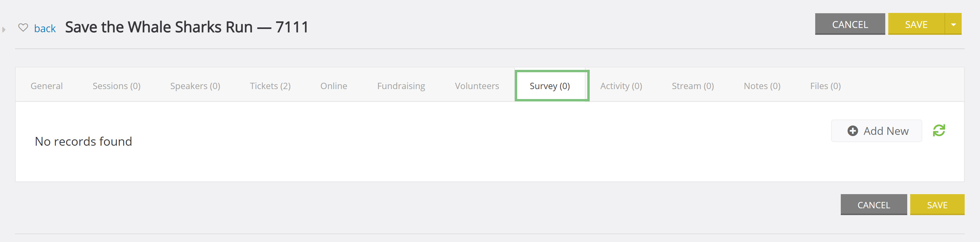Open the Speakers (0) tab
The height and width of the screenshot is (242, 980).
pos(195,86)
